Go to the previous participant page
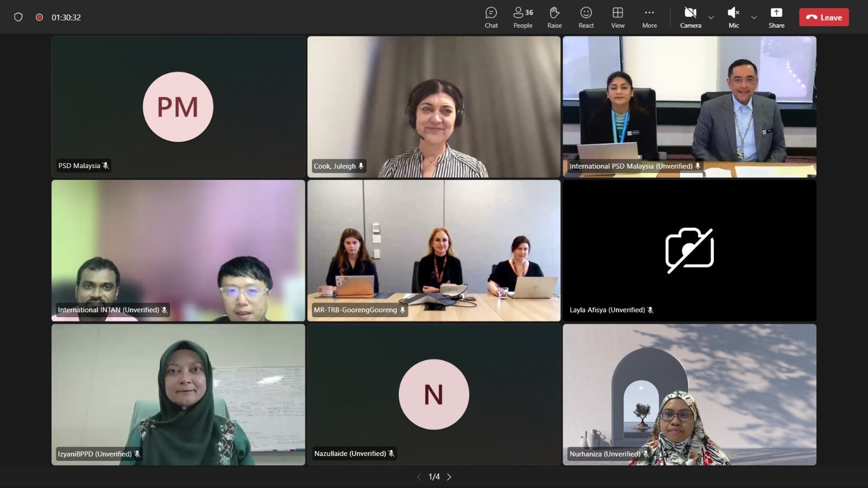Image resolution: width=868 pixels, height=488 pixels. 418,477
